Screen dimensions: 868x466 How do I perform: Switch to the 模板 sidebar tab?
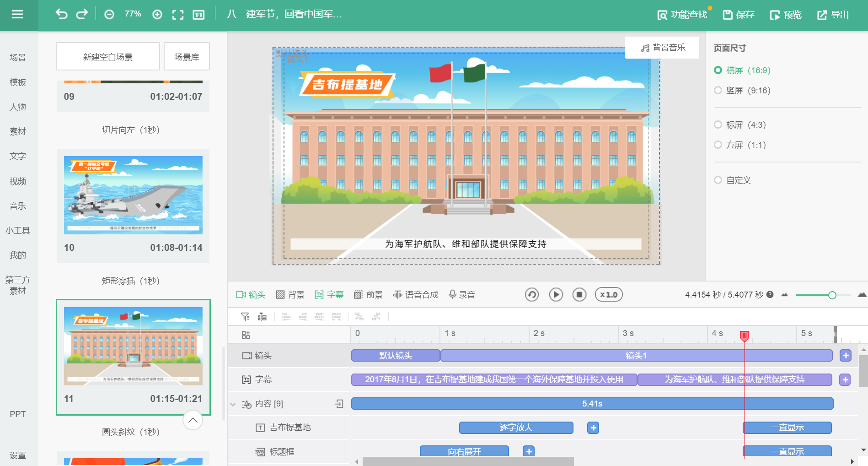click(x=17, y=82)
